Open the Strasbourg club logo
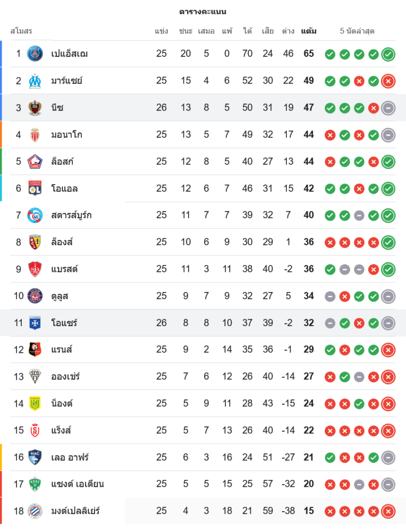This screenshot has height=532, width=406. (35, 215)
